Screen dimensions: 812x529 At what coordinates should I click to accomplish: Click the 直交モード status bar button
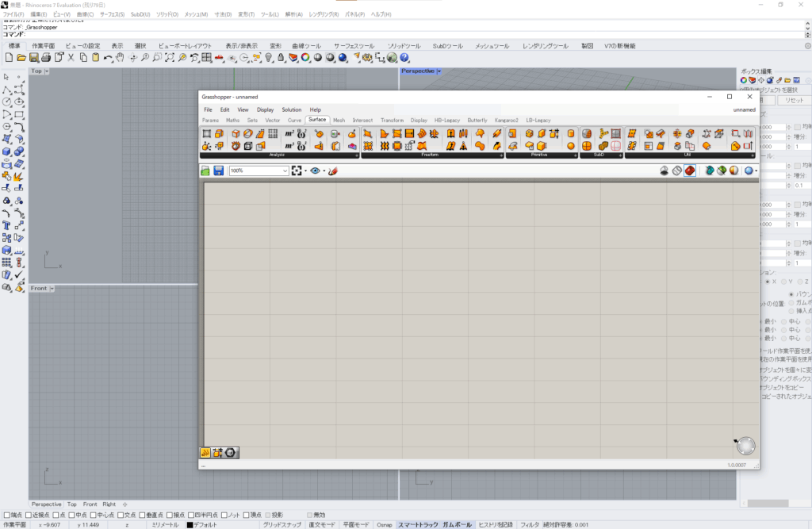pyautogui.click(x=321, y=524)
